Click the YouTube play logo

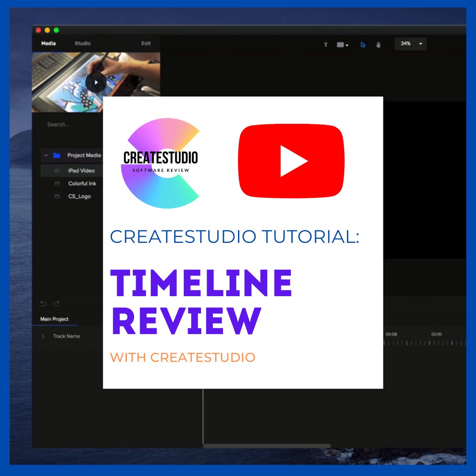(x=291, y=161)
